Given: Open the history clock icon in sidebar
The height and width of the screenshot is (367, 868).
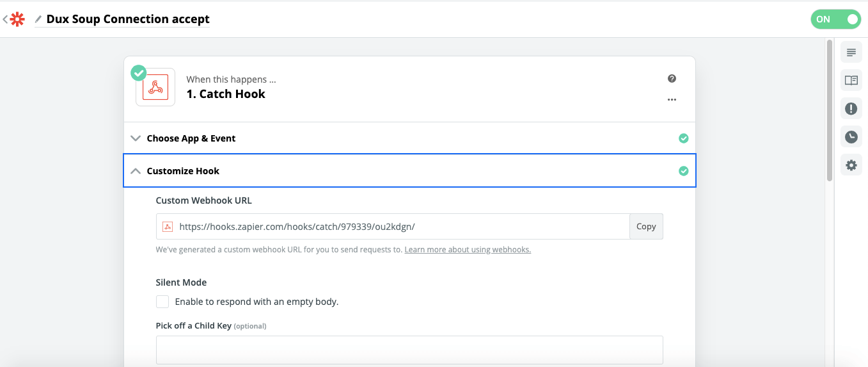Looking at the screenshot, I should point(851,137).
